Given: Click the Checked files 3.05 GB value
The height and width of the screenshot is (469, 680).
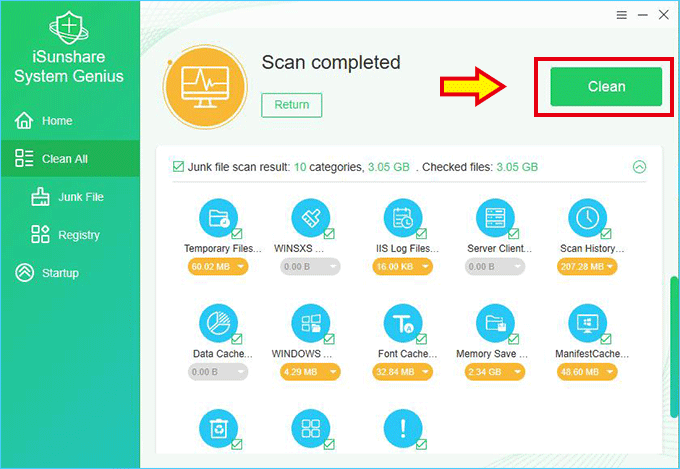Looking at the screenshot, I should click(x=517, y=167).
